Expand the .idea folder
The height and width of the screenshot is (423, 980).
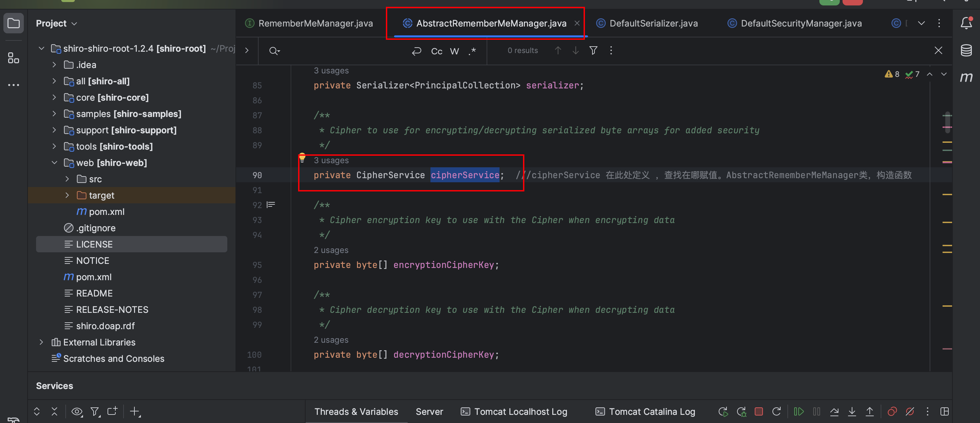pyautogui.click(x=54, y=65)
